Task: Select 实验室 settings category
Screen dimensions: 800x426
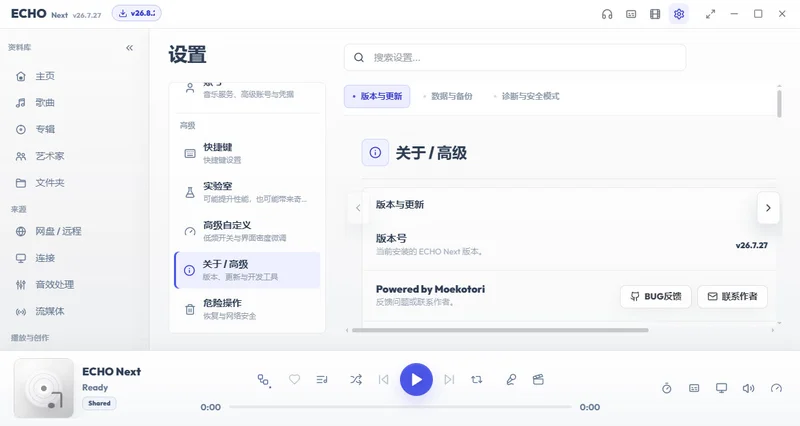Action: coord(247,192)
